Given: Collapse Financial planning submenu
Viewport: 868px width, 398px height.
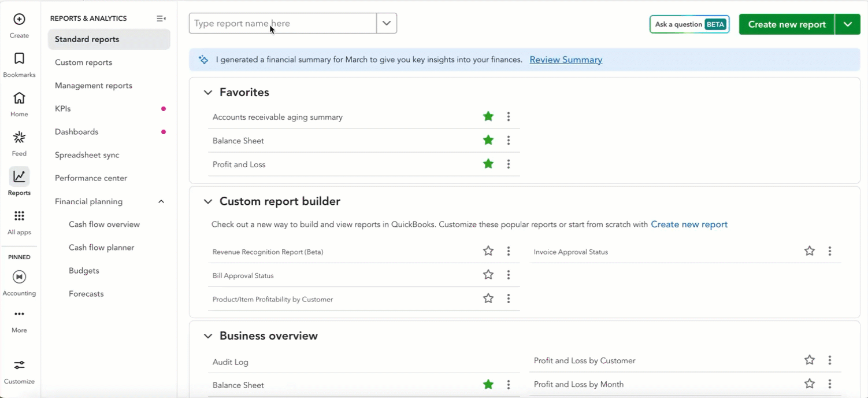Looking at the screenshot, I should (161, 201).
